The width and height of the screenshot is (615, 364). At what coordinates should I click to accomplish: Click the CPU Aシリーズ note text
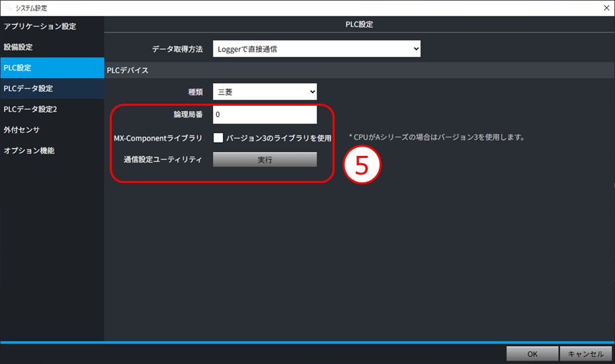(x=436, y=137)
